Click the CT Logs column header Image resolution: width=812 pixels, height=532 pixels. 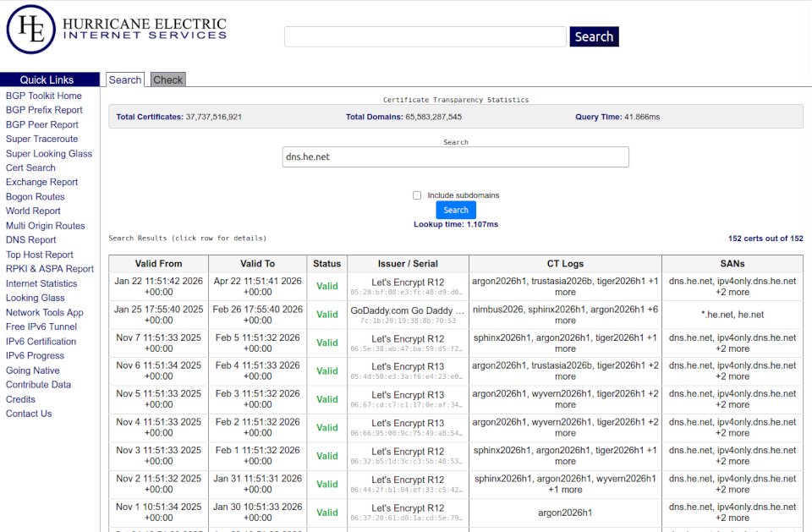(566, 264)
